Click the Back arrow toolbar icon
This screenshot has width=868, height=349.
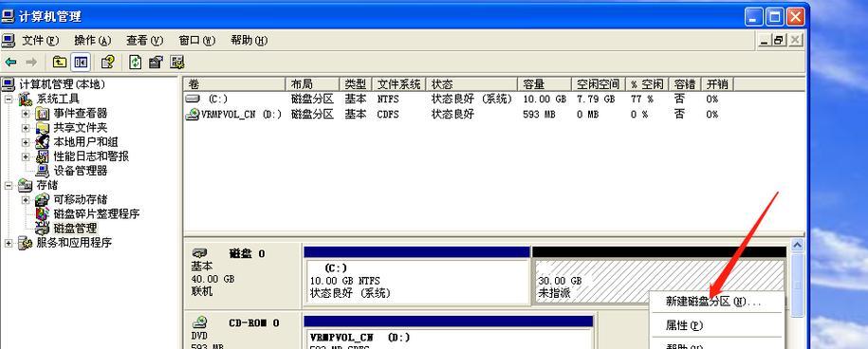pyautogui.click(x=10, y=62)
